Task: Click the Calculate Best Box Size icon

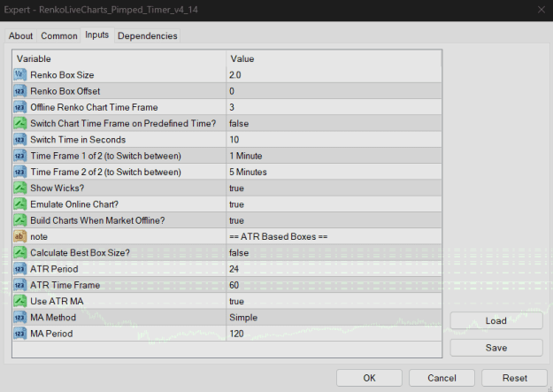Action: point(19,252)
